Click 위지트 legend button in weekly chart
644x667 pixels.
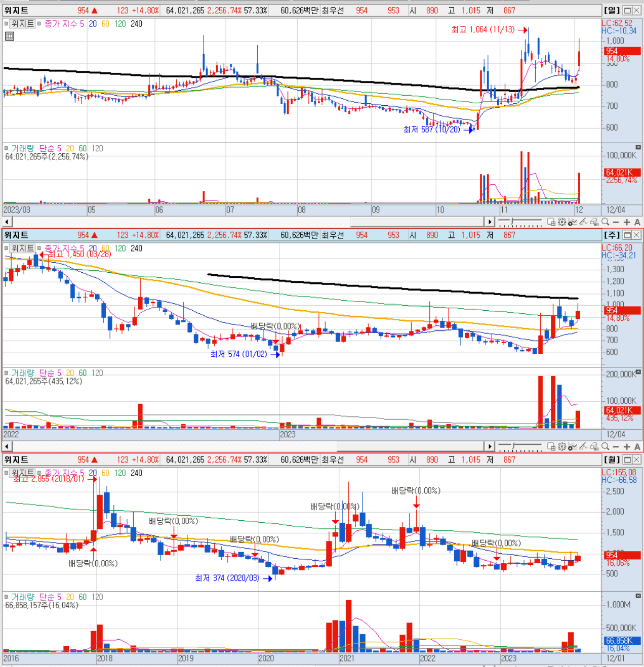23,248
